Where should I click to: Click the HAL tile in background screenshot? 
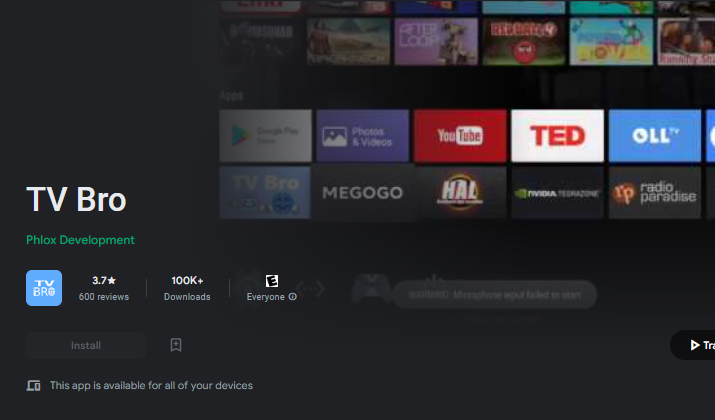pyautogui.click(x=460, y=192)
